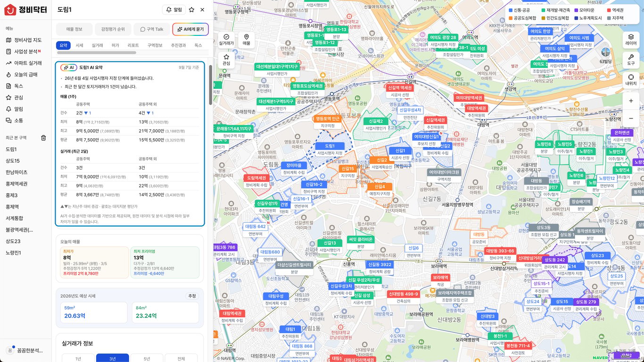Screen dimensions: 644x362
Task: Select the 영등포역 인근 marker on map
Action: pyautogui.click(x=328, y=122)
